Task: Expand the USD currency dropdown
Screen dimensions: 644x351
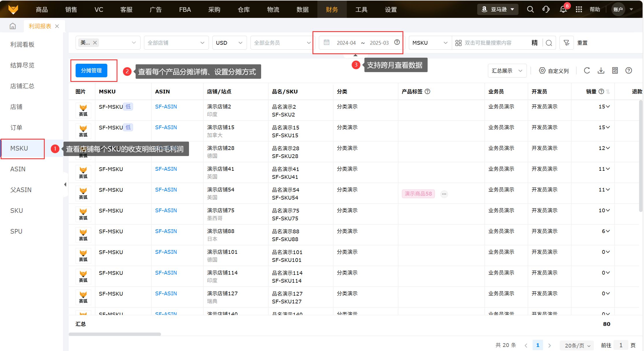Action: tap(229, 43)
